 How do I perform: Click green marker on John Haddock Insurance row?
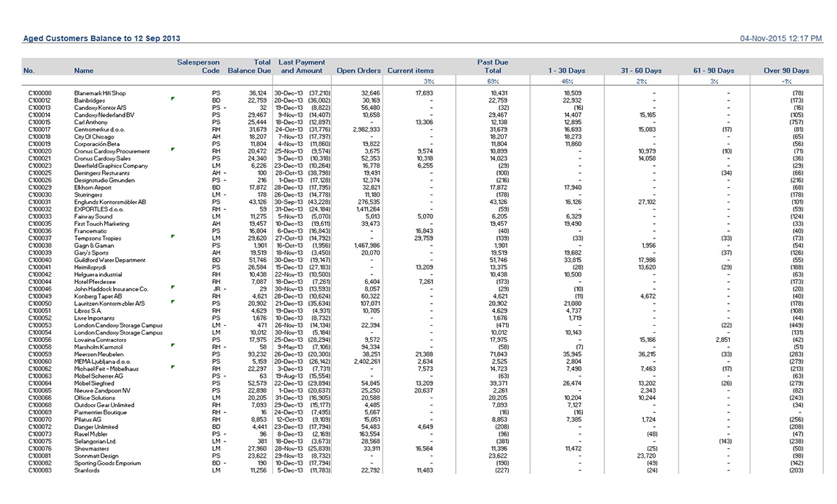pyautogui.click(x=173, y=288)
